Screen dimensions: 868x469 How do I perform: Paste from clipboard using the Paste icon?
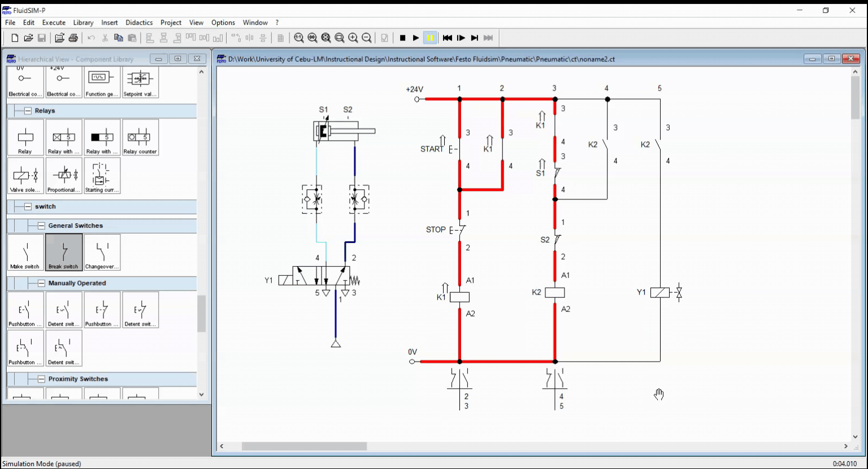click(x=132, y=38)
